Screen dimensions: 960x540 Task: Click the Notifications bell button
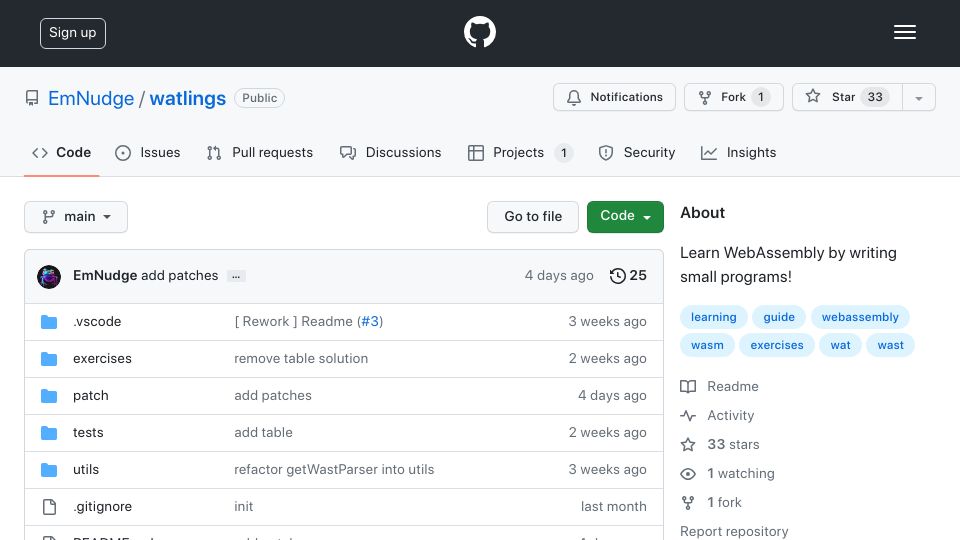tap(614, 97)
